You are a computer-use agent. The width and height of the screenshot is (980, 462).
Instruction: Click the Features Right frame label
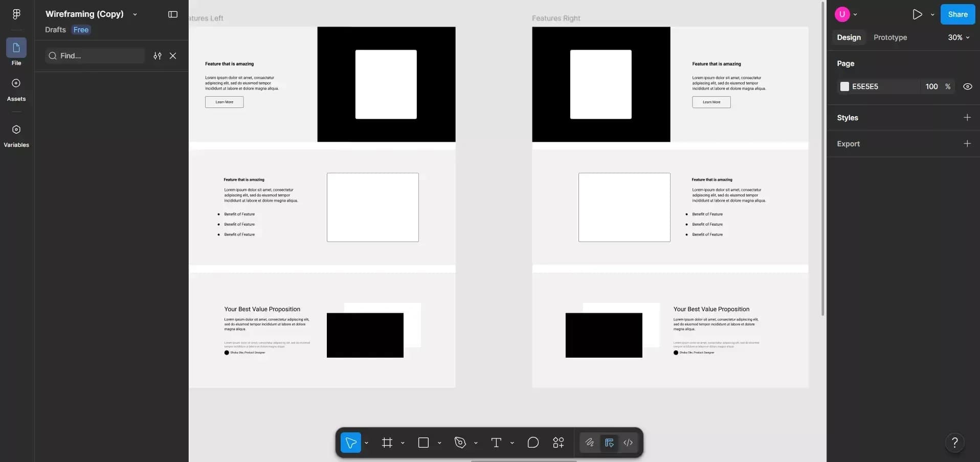[x=556, y=18]
